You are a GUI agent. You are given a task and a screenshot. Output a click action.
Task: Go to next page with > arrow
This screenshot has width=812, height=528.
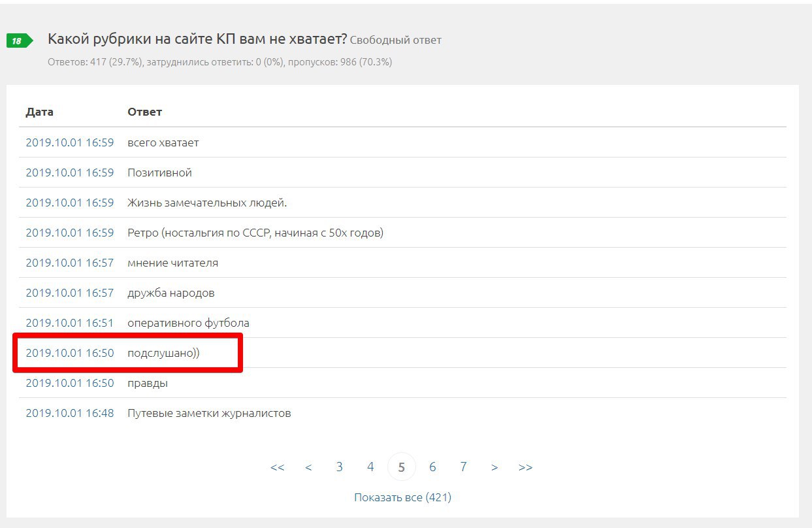495,467
